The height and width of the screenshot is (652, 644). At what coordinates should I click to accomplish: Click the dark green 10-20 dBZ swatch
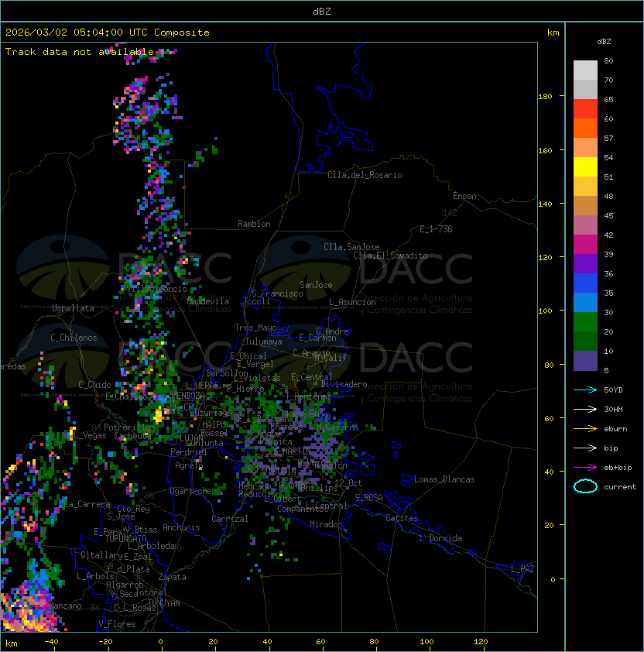click(x=585, y=341)
